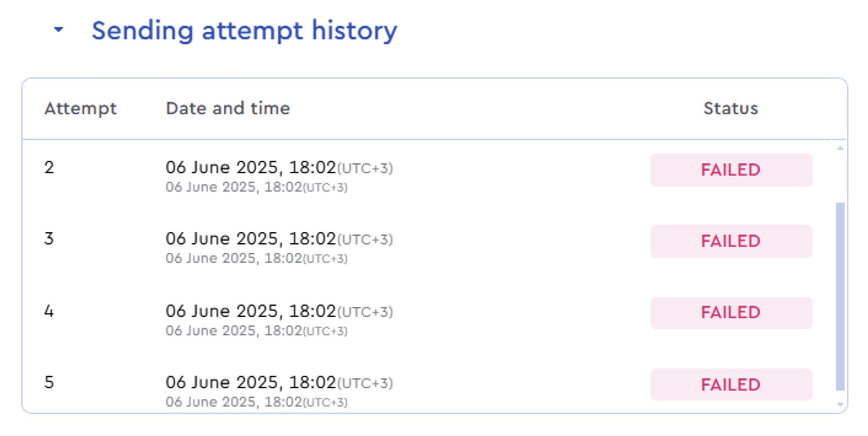Click the FAILED badge for attempt 5
868x436 pixels.
pyautogui.click(x=731, y=385)
